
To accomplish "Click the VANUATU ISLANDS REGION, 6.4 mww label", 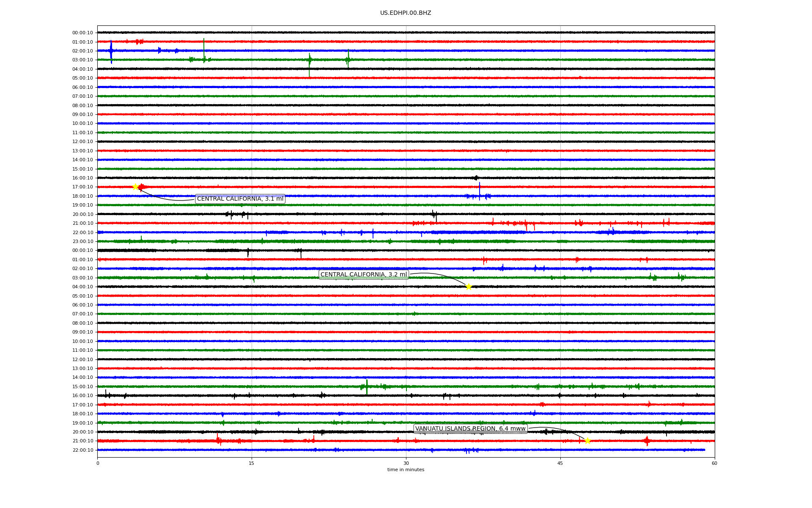I will [x=470, y=429].
